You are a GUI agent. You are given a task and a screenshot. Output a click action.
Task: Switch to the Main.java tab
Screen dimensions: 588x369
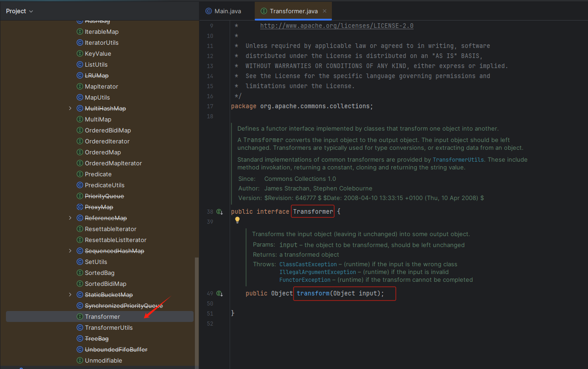223,11
